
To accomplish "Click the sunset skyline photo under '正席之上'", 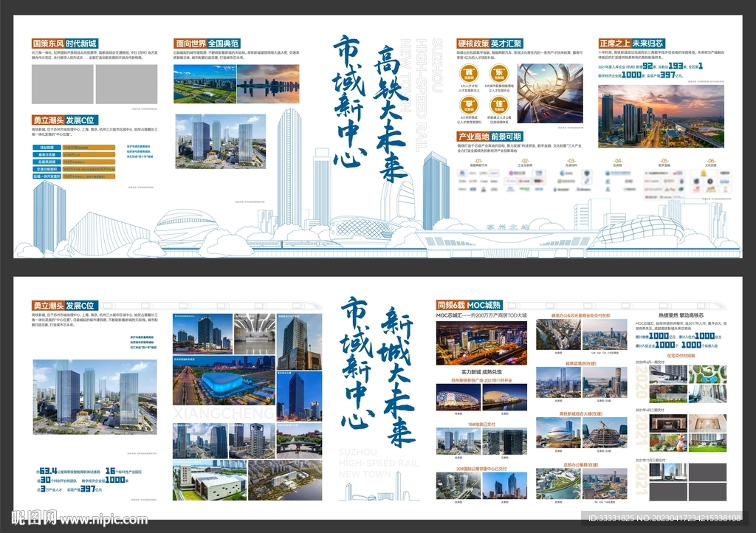I will coord(661,116).
